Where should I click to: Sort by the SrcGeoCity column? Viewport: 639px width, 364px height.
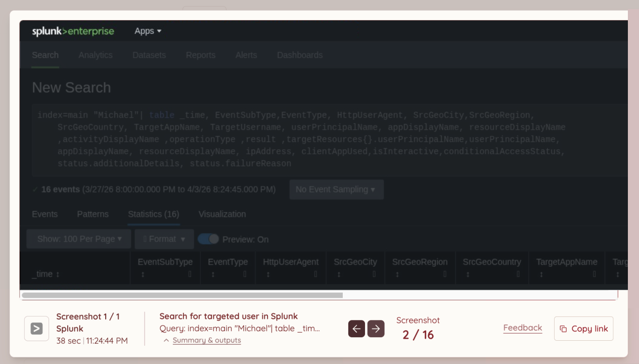click(x=355, y=262)
